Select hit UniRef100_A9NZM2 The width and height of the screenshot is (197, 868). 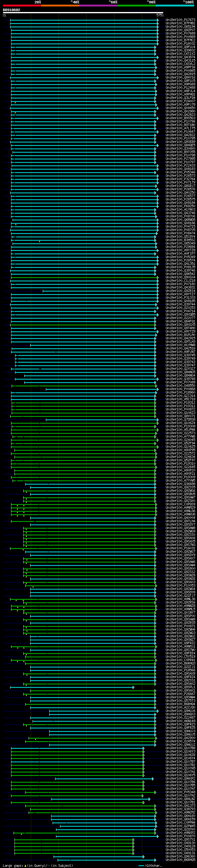[x=180, y=812]
